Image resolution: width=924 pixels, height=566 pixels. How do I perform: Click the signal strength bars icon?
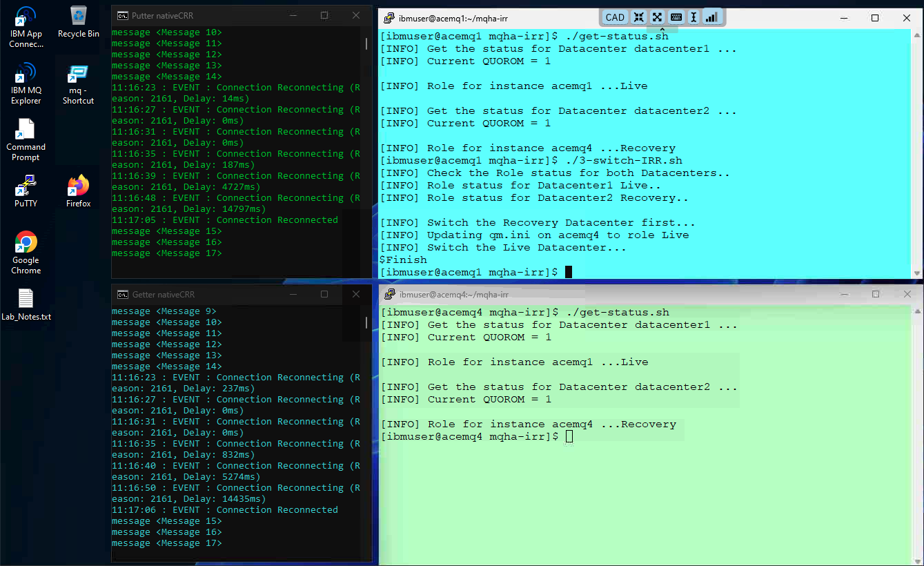coord(711,17)
